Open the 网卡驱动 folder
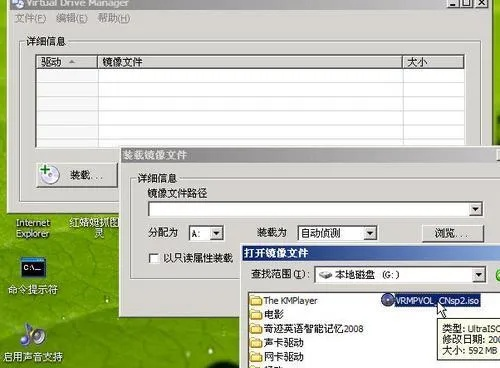The width and height of the screenshot is (500, 368). click(x=277, y=357)
